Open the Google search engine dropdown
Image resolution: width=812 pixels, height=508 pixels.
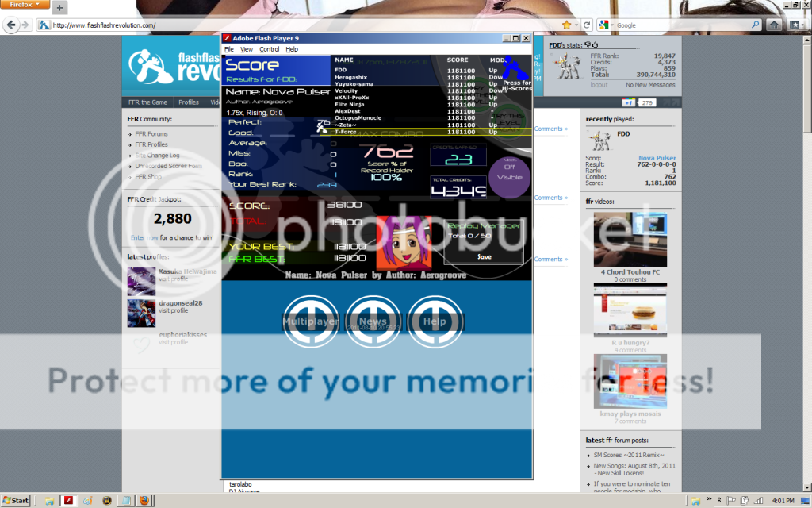click(x=606, y=25)
